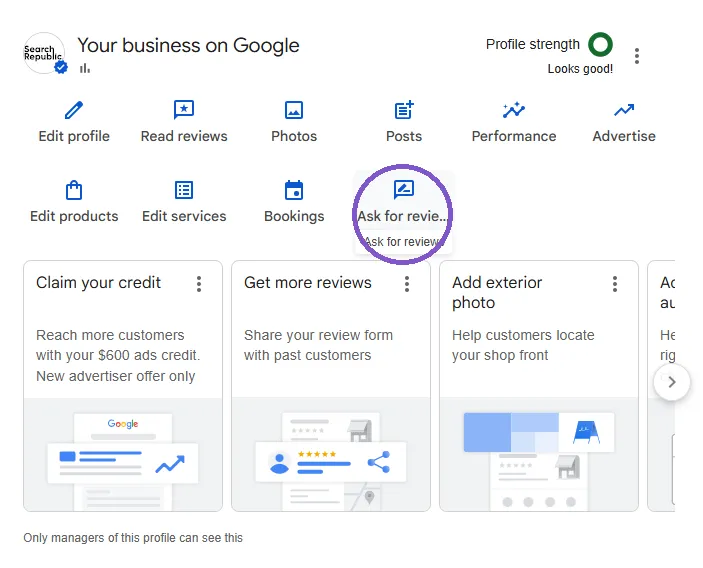Image resolution: width=703 pixels, height=568 pixels.
Task: Show the next cards with the right arrow
Action: point(672,382)
